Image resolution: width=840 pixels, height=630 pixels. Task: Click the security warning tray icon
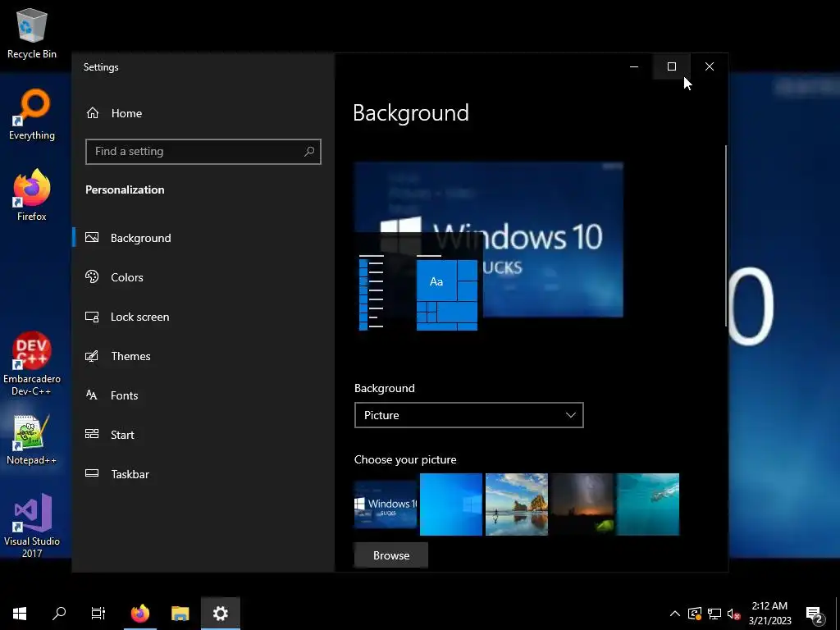(x=694, y=614)
